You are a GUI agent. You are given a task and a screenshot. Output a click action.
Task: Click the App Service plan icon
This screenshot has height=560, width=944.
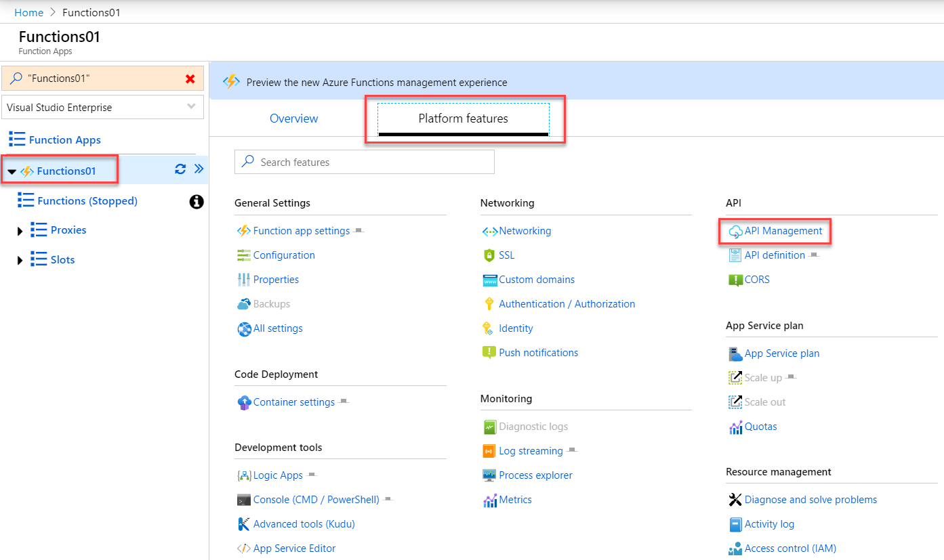click(x=735, y=353)
